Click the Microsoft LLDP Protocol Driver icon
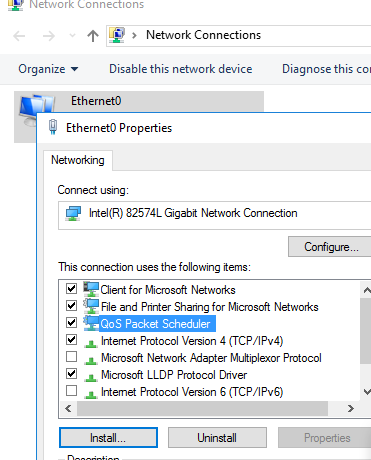The width and height of the screenshot is (371, 460). [91, 377]
